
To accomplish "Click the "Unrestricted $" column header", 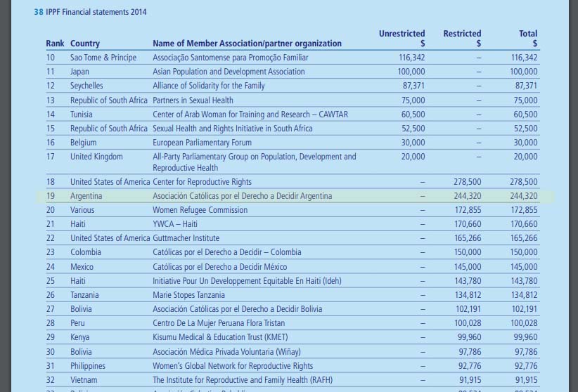I will 402,38.
